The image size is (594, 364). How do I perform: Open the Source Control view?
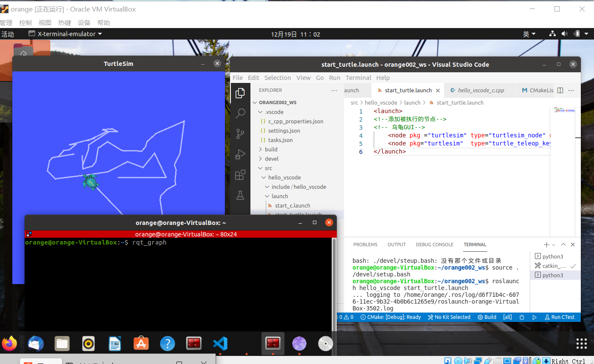point(241,133)
